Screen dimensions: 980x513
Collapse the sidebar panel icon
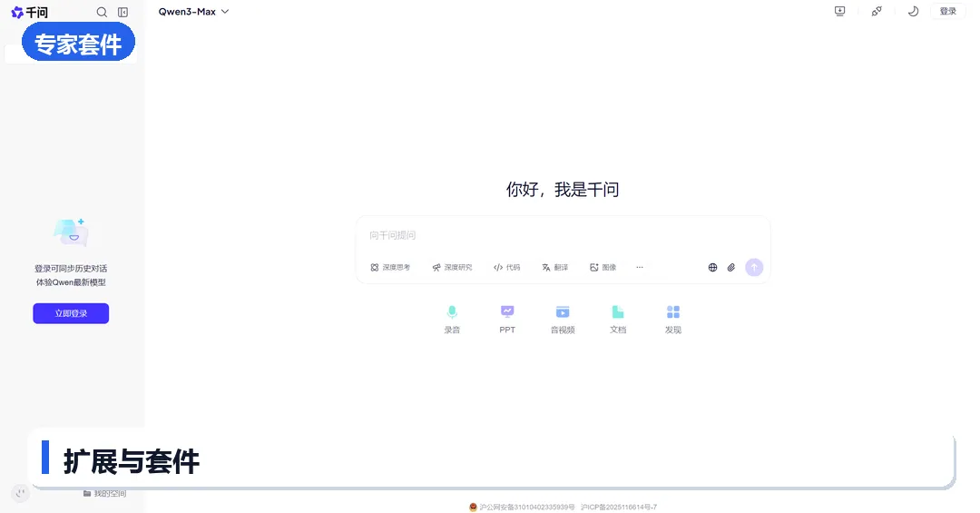pyautogui.click(x=123, y=12)
